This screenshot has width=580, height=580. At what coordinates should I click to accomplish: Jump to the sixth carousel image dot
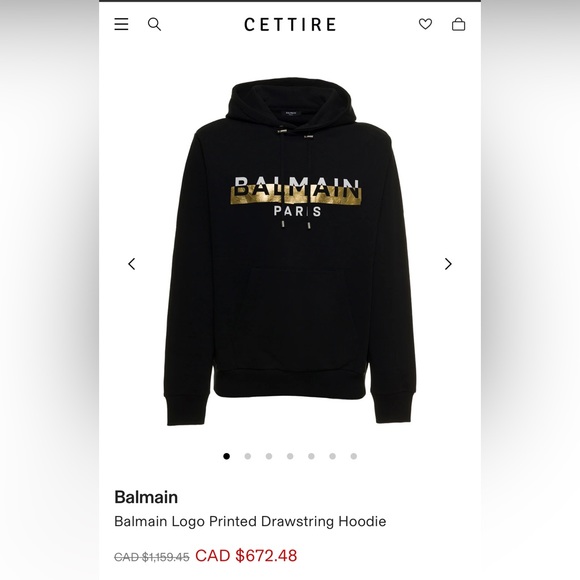point(333,456)
